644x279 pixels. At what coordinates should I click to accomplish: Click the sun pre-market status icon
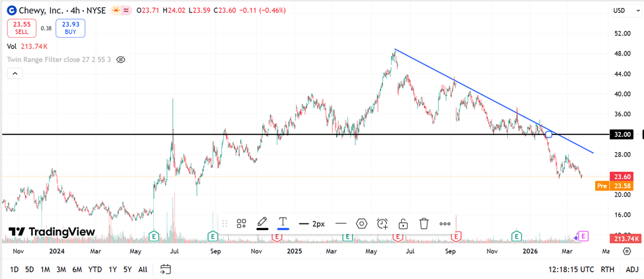pos(117,11)
